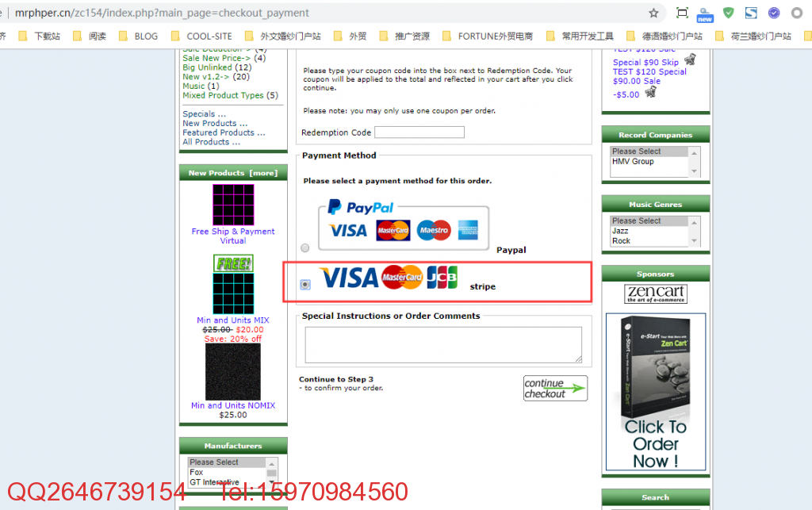Select HMV Group in Record Companies
This screenshot has height=510, width=812.
click(x=649, y=162)
